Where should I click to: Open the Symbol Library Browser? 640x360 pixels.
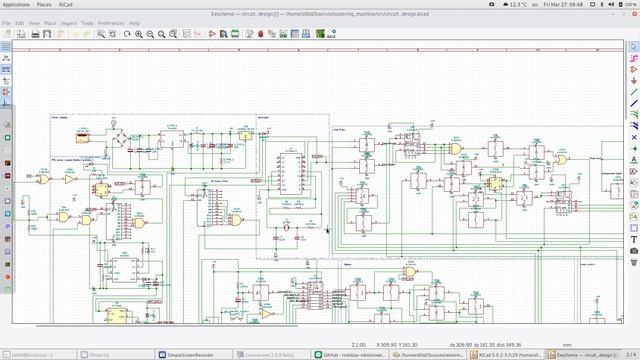point(223,34)
